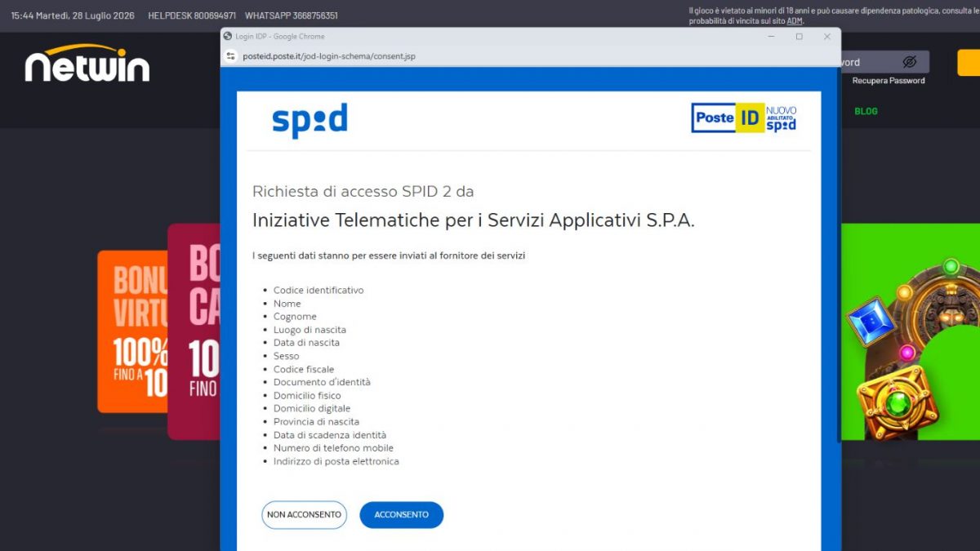Click 'Nome' list item
Viewport: 980px width, 551px height.
point(287,304)
